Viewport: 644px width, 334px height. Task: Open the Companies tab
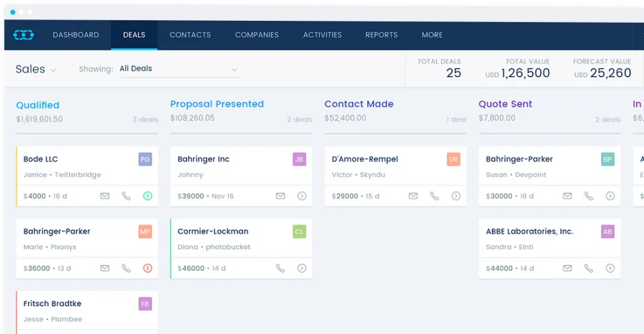pos(257,35)
